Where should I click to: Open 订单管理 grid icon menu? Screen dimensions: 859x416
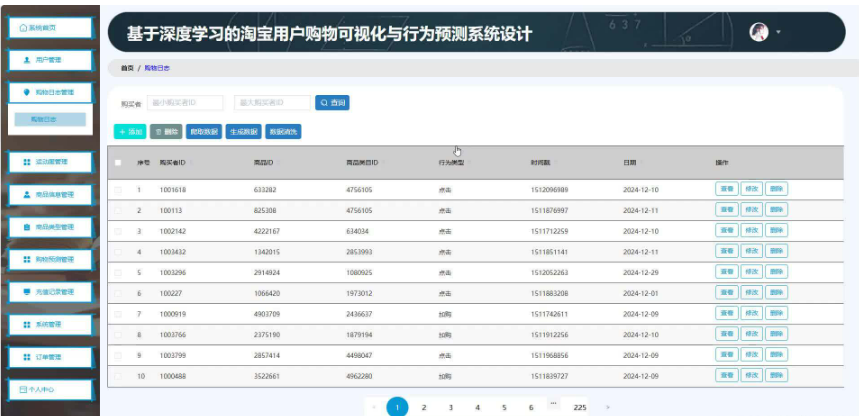click(50, 357)
